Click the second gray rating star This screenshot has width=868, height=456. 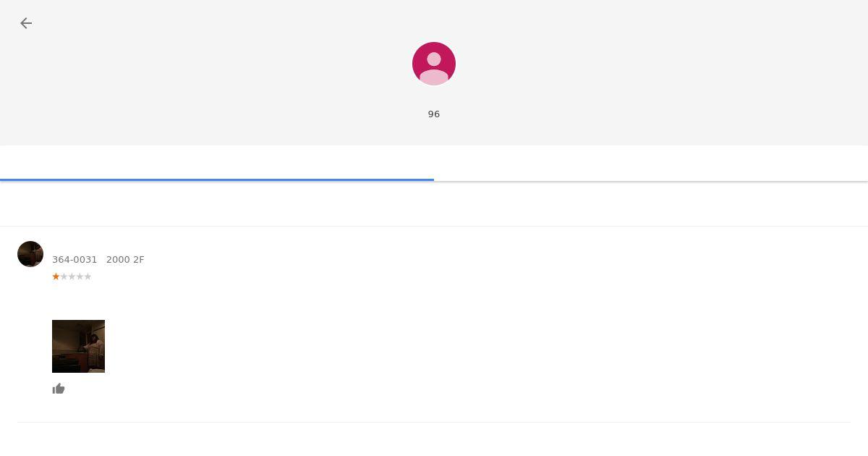pyautogui.click(x=64, y=276)
